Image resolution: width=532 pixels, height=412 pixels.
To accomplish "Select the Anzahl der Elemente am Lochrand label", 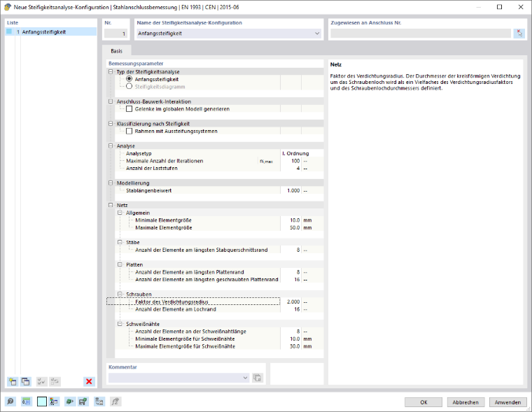I will click(176, 309).
